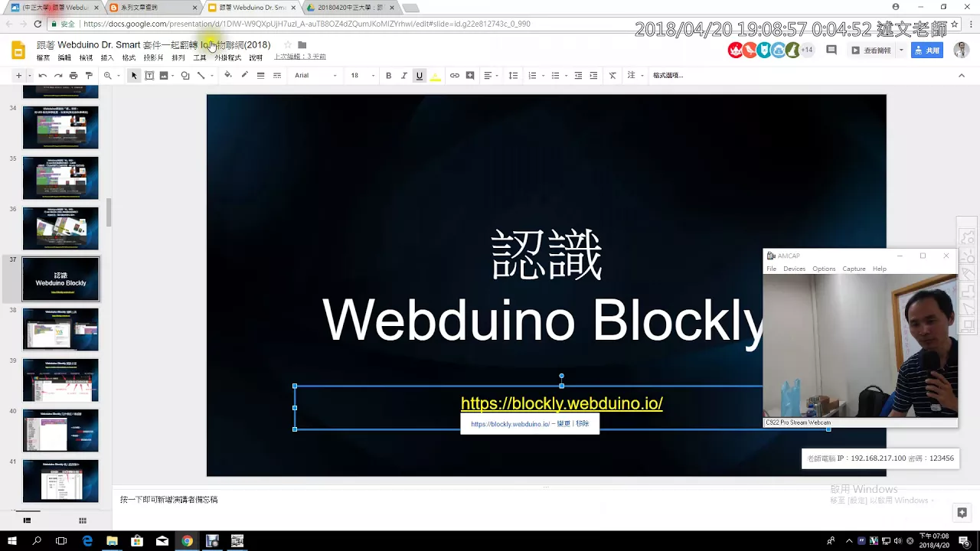This screenshot has height=551, width=980.
Task: Open the present options dropdown arrow
Action: (x=901, y=51)
